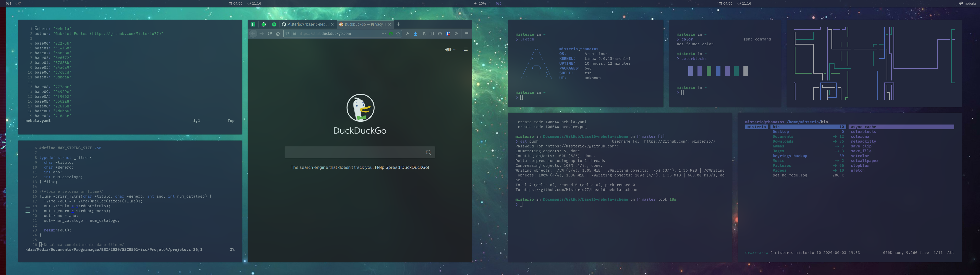Open page actions three-dot menu in address bar
Screen dimensions: 980x275
[384, 34]
